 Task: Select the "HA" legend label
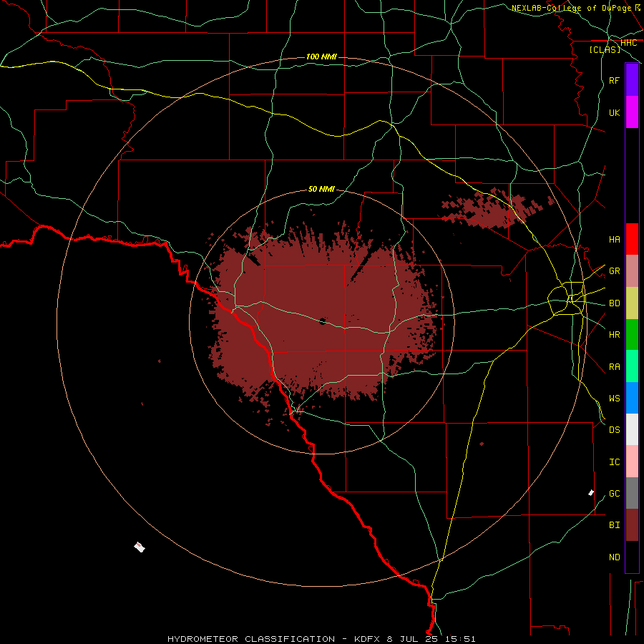click(614, 239)
